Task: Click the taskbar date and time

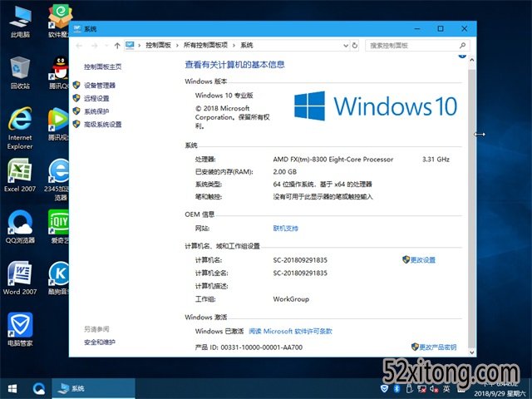Action: point(500,389)
